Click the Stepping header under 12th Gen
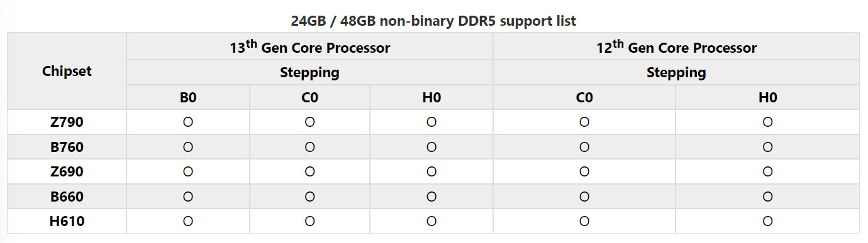The width and height of the screenshot is (868, 243). (676, 72)
